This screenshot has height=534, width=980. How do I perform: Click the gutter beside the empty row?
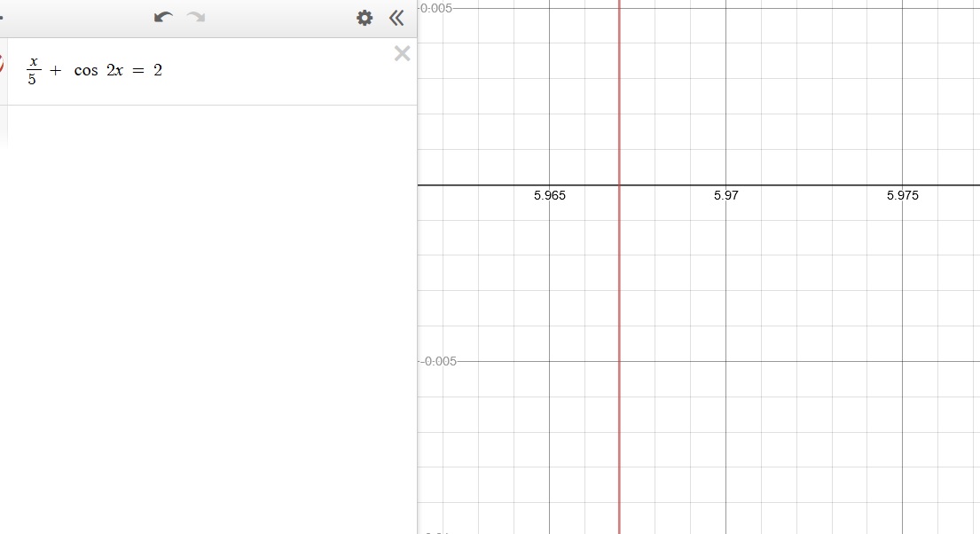pos(4,126)
